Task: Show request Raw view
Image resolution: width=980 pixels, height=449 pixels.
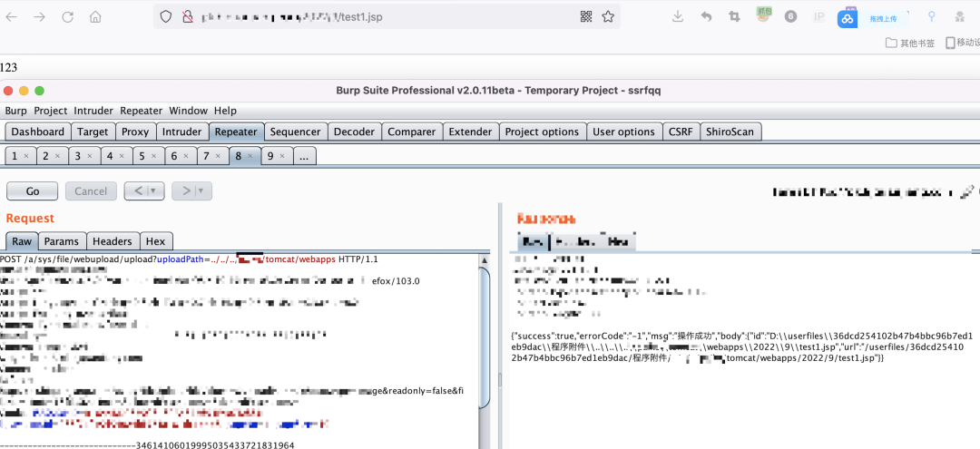Action: pos(22,241)
